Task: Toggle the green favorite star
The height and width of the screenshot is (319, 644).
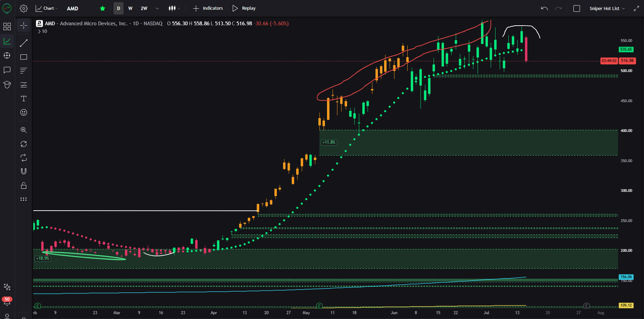Action: pyautogui.click(x=103, y=9)
